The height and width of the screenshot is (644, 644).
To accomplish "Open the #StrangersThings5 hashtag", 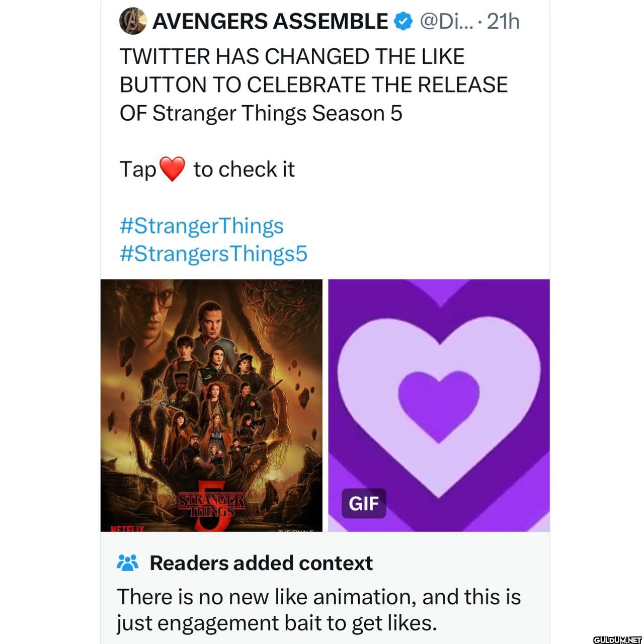I will [x=213, y=254].
